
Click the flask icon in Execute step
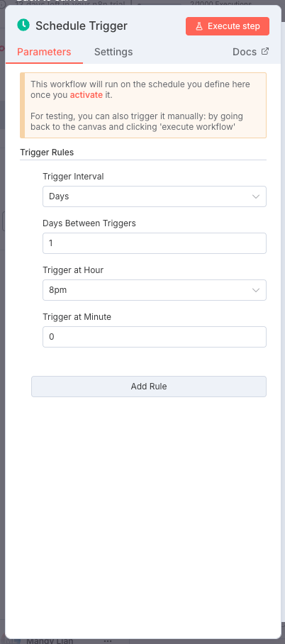[x=199, y=26]
